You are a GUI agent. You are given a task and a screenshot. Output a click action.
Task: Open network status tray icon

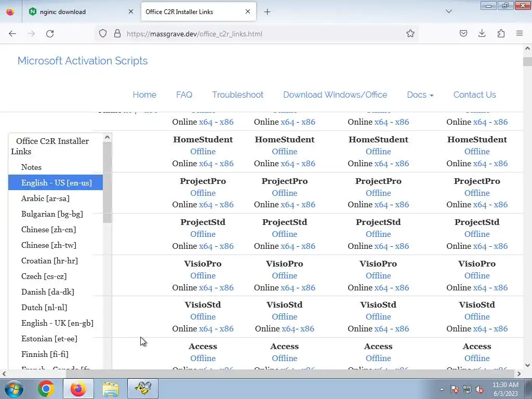467,389
